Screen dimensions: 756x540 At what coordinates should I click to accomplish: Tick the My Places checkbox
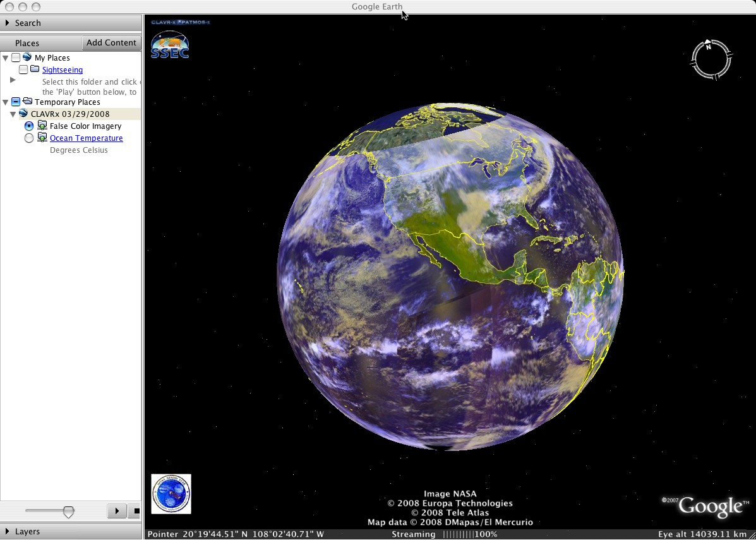(16, 58)
